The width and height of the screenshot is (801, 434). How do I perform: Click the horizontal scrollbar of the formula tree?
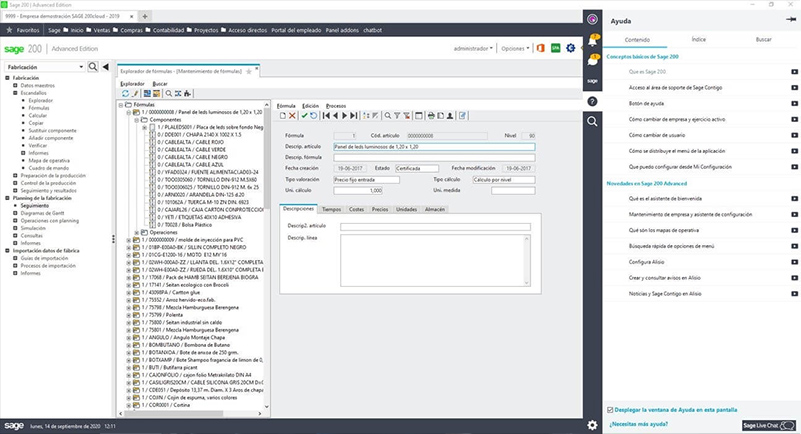click(192, 414)
